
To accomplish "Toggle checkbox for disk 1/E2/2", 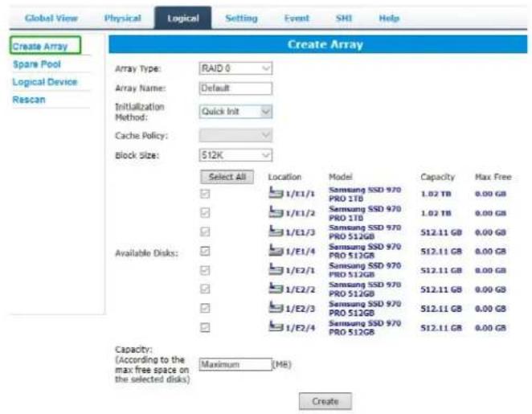I will pyautogui.click(x=205, y=289).
